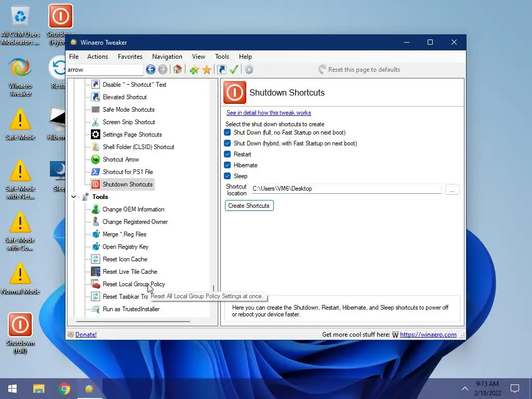This screenshot has width=532, height=399.
Task: Select Recycle Bin desktop icon
Action: point(20,25)
